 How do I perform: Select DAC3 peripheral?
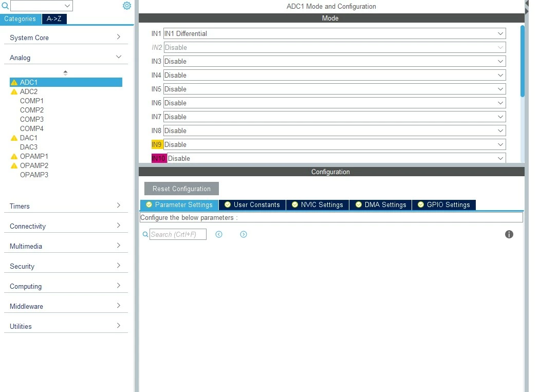click(29, 147)
